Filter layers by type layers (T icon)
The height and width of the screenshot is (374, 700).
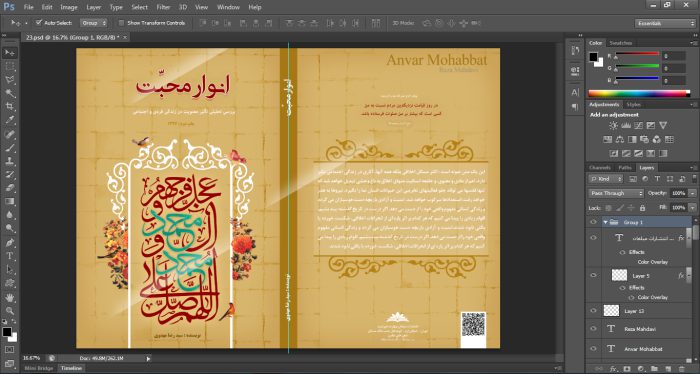pyautogui.click(x=657, y=179)
